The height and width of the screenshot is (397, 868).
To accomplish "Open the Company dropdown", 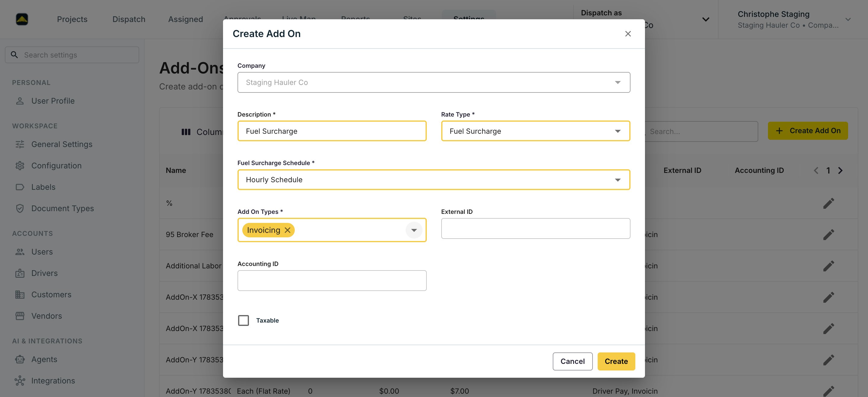I will [434, 83].
